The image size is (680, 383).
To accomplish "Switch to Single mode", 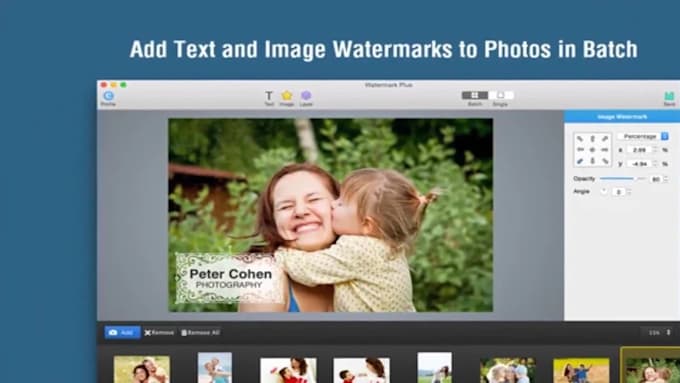I will [x=500, y=95].
